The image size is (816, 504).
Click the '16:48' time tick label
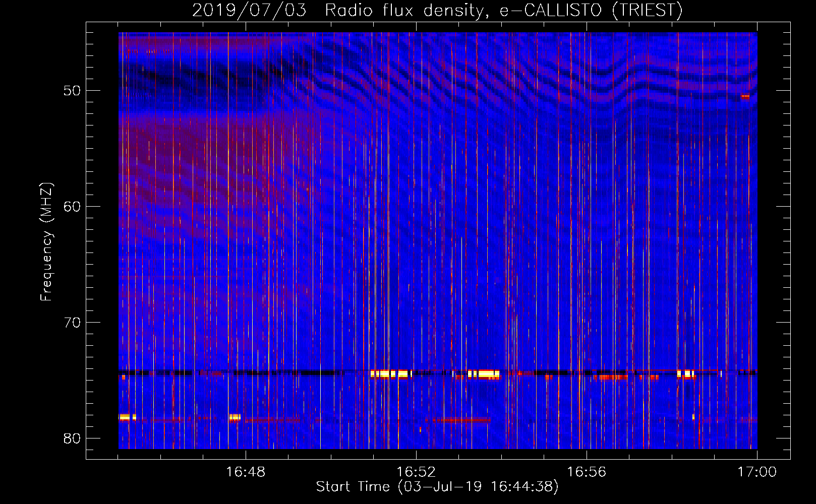point(246,472)
